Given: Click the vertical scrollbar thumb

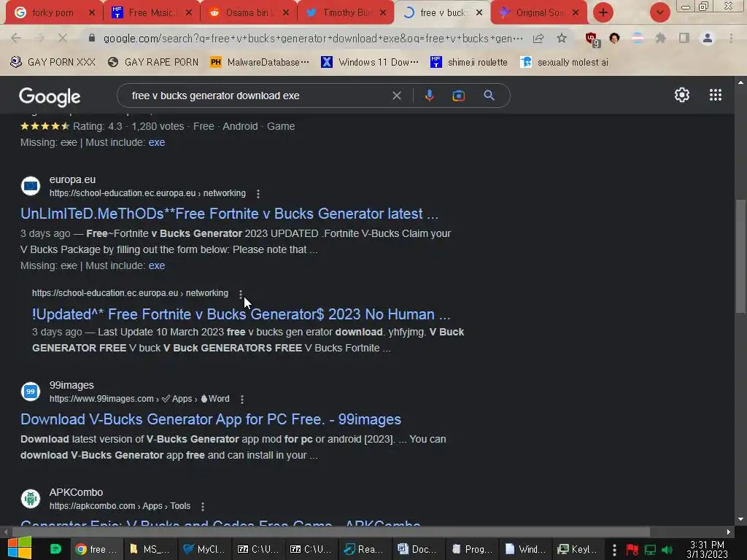Looking at the screenshot, I should click(x=740, y=256).
